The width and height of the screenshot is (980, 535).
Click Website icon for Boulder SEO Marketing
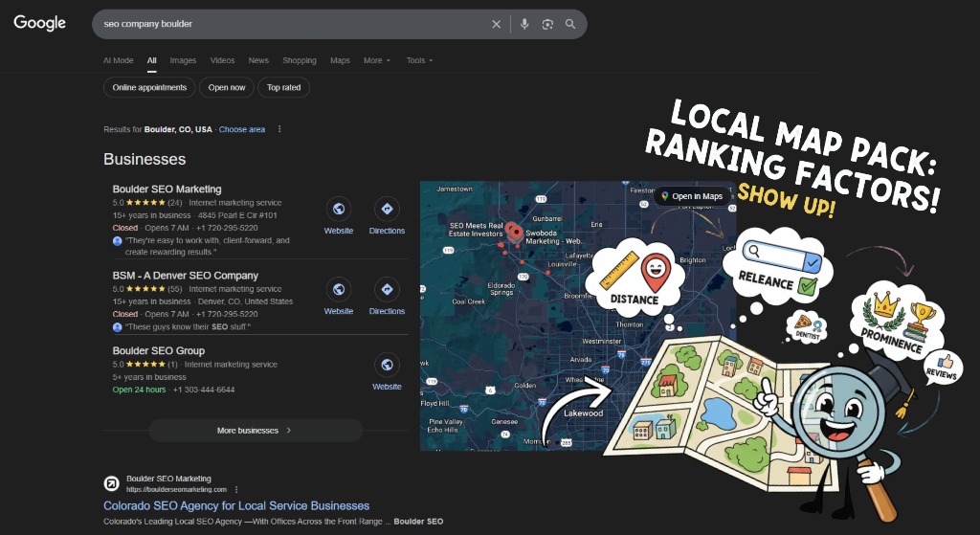pyautogui.click(x=339, y=210)
